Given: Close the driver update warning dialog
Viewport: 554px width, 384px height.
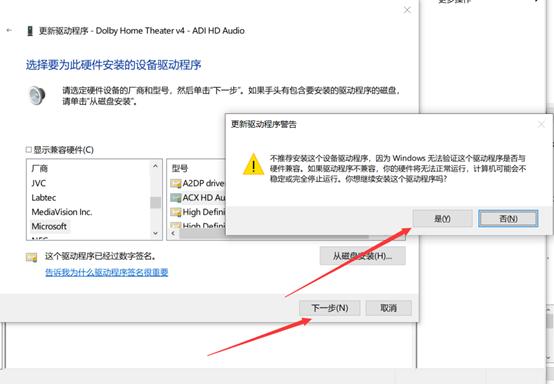Looking at the screenshot, I should [x=541, y=124].
